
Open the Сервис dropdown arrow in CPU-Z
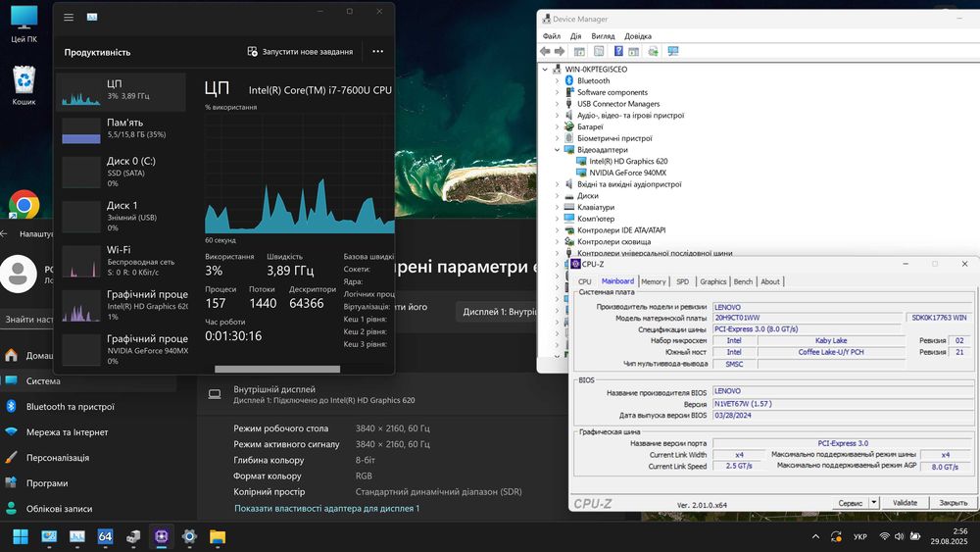pyautogui.click(x=873, y=503)
